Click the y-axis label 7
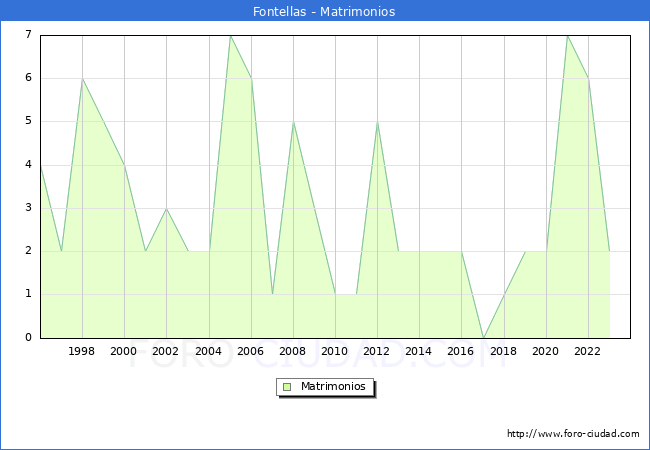 tap(28, 34)
